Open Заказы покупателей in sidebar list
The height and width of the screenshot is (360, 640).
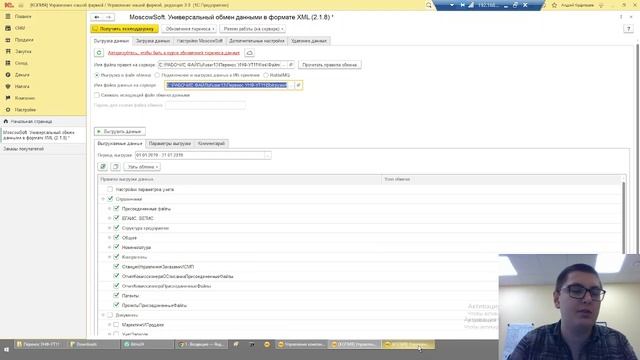tap(23, 149)
